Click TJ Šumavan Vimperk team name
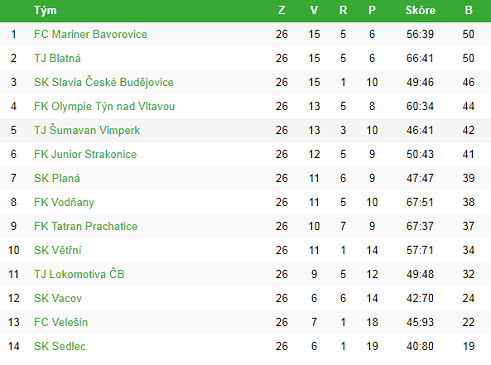 pos(87,130)
